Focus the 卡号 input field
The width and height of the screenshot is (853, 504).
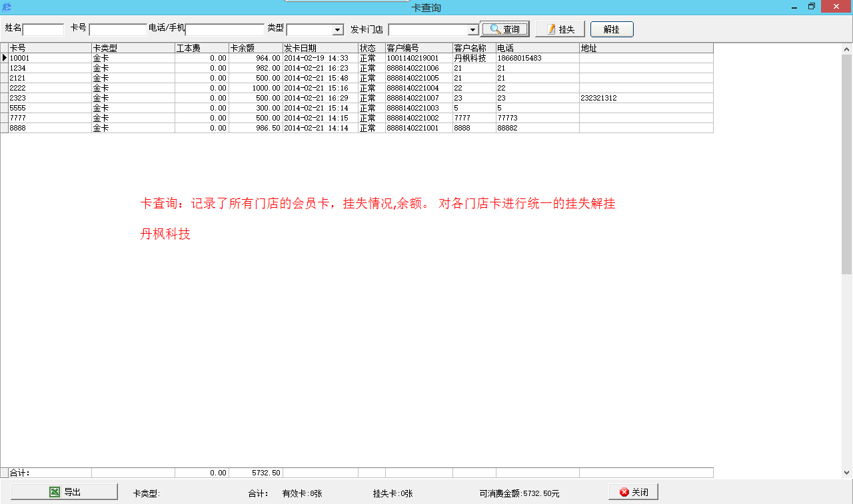tap(118, 29)
